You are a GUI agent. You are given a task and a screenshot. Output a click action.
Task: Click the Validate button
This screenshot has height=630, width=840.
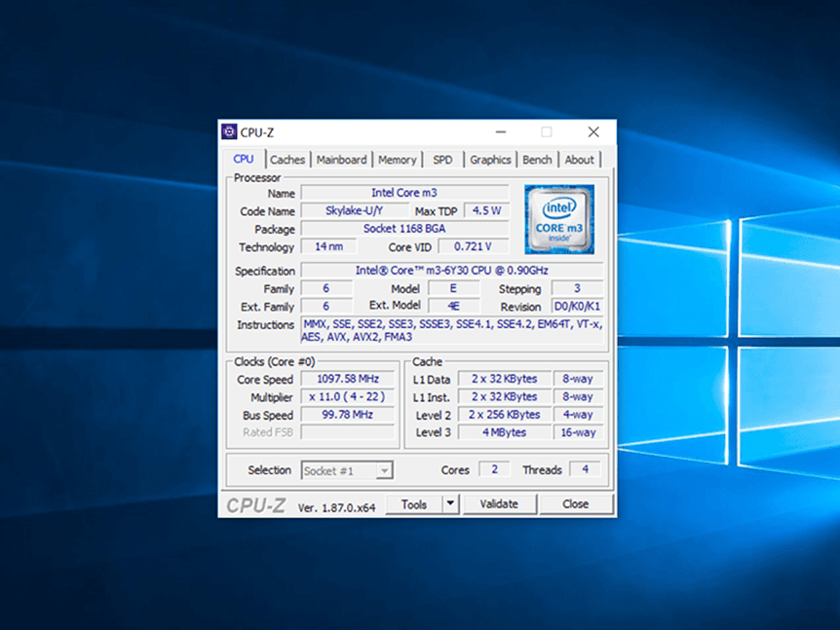point(499,503)
